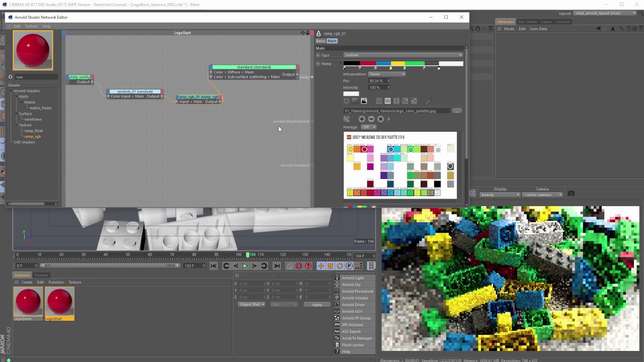
Task: Select the LegoDone material thumbnail
Action: point(28,301)
